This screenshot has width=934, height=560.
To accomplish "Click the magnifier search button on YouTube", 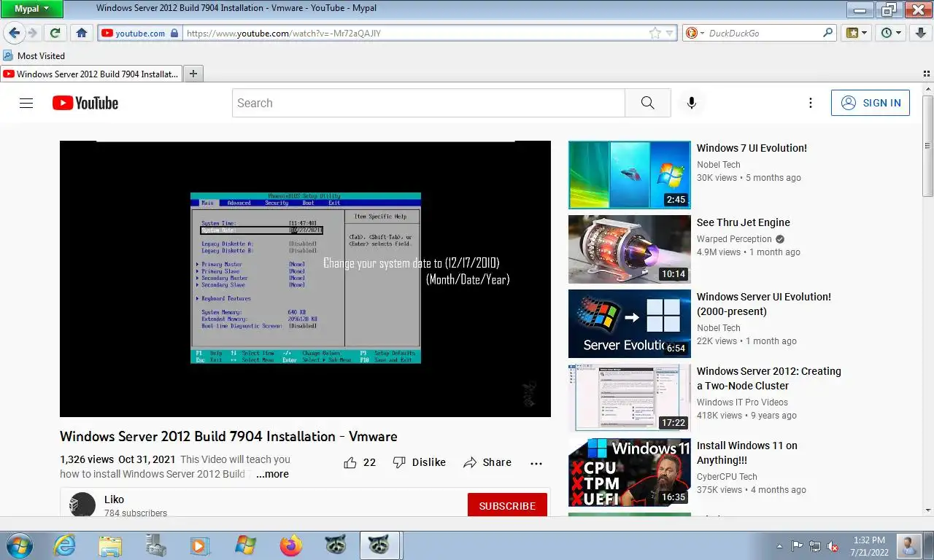I will 648,103.
